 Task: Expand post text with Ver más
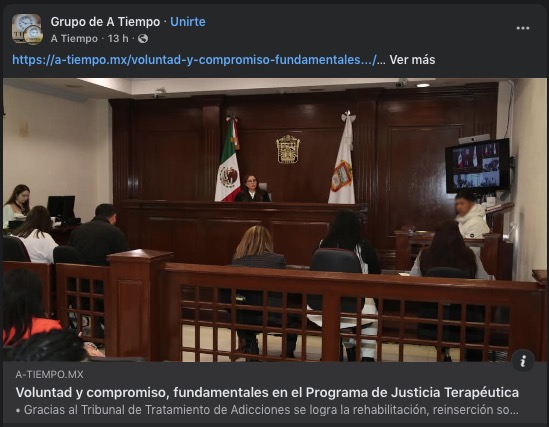coord(412,60)
